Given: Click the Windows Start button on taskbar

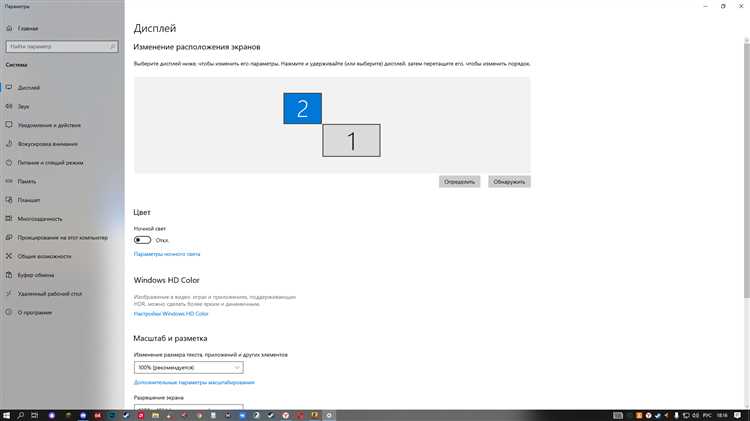Looking at the screenshot, I should (8, 413).
